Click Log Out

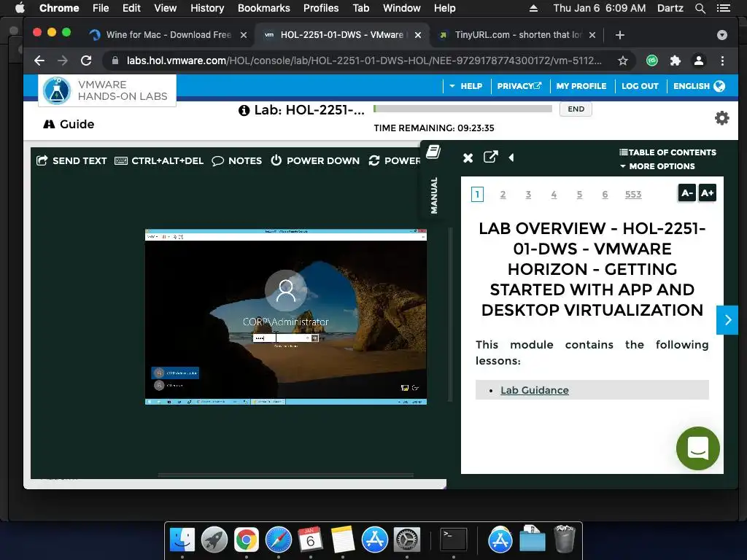(640, 86)
